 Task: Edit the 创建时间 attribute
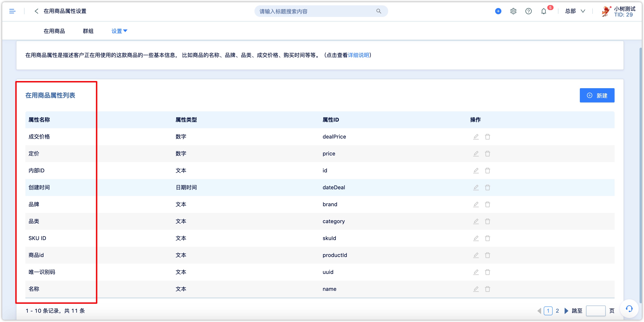(476, 187)
